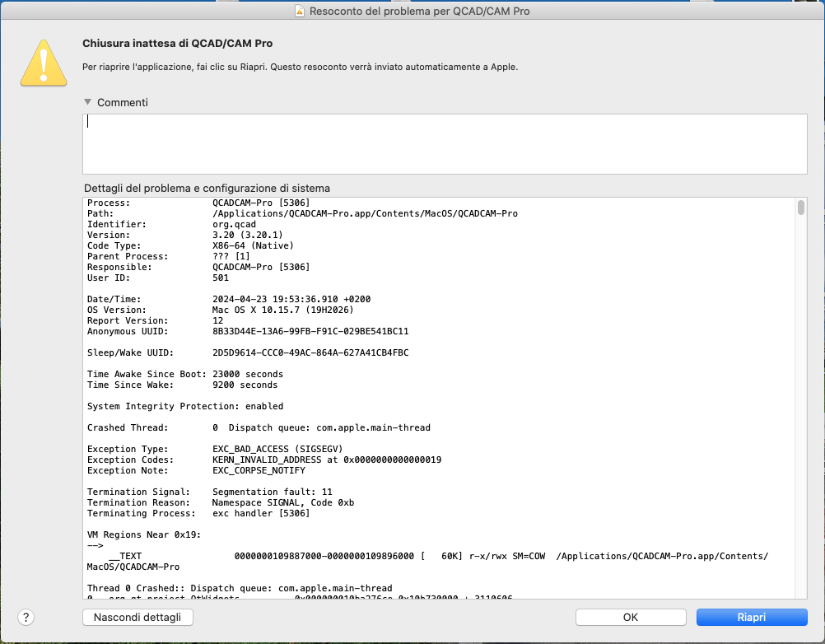Click the OS Version line in the report

[239, 310]
